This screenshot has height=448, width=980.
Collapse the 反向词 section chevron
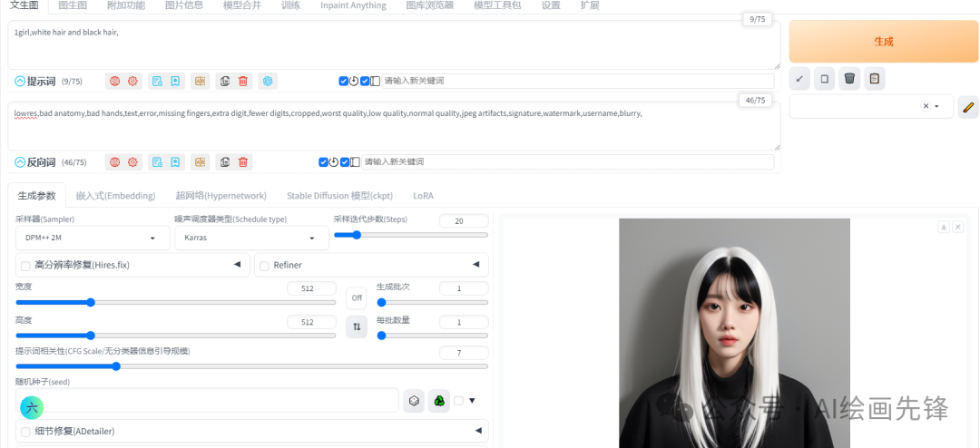point(20,162)
